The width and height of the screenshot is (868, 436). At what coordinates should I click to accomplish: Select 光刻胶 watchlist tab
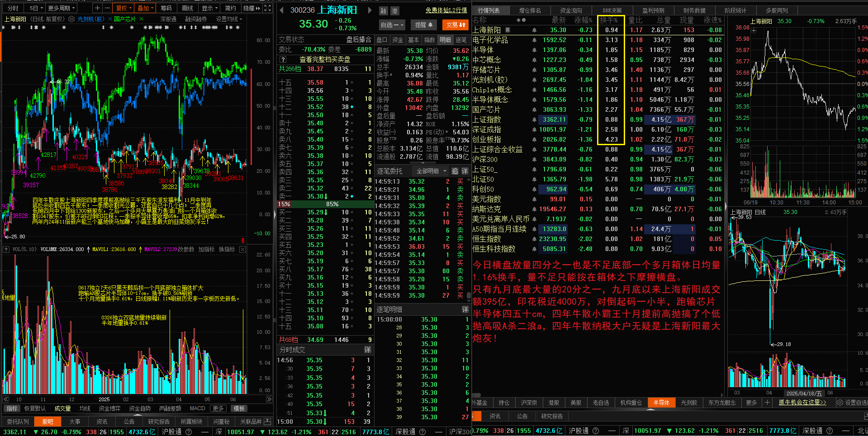tap(689, 403)
